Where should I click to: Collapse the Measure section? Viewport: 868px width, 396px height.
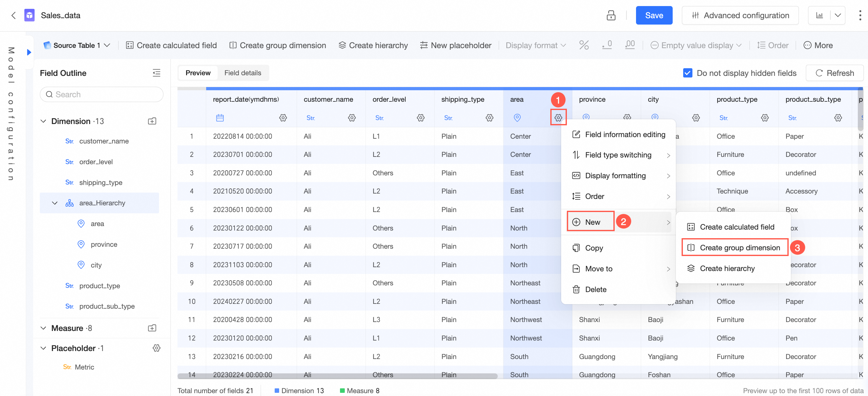[x=43, y=328]
